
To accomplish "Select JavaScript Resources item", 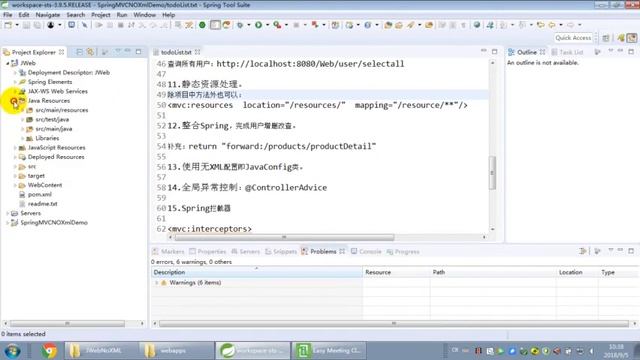I will pos(56,148).
